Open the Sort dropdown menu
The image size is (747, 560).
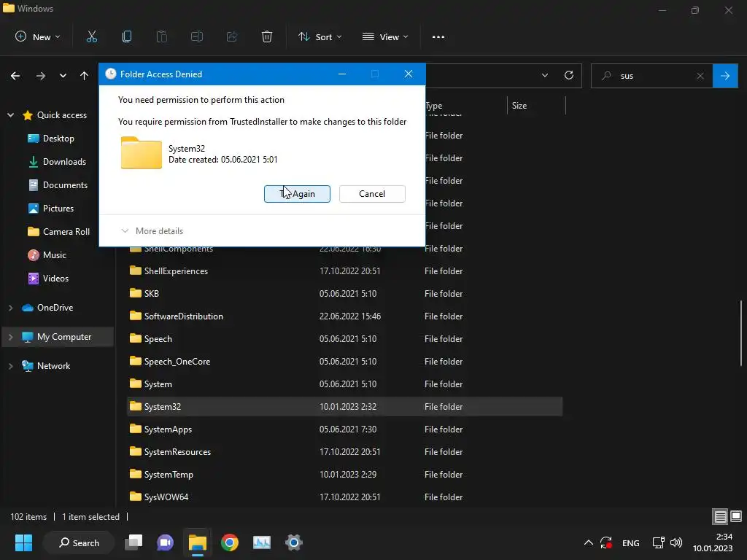pyautogui.click(x=320, y=36)
